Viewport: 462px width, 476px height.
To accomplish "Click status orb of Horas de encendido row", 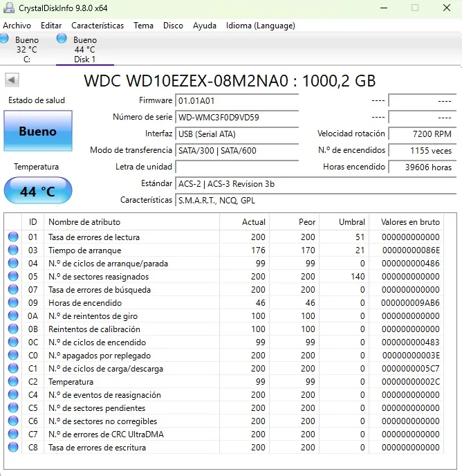I will pyautogui.click(x=13, y=302).
